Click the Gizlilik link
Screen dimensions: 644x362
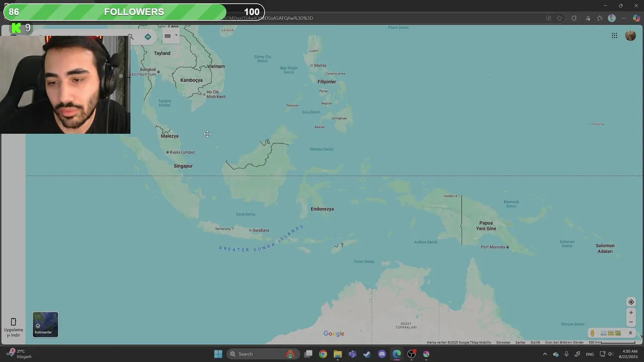point(535,342)
